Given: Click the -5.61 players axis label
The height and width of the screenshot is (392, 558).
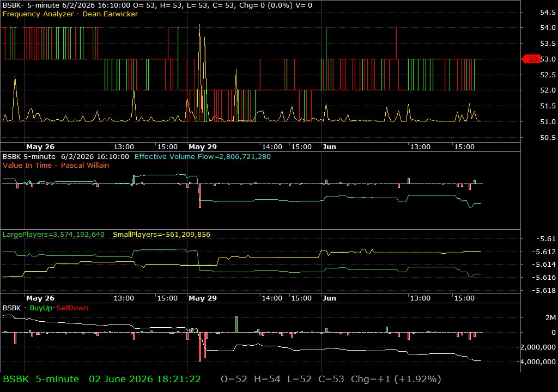Looking at the screenshot, I should (x=545, y=238).
